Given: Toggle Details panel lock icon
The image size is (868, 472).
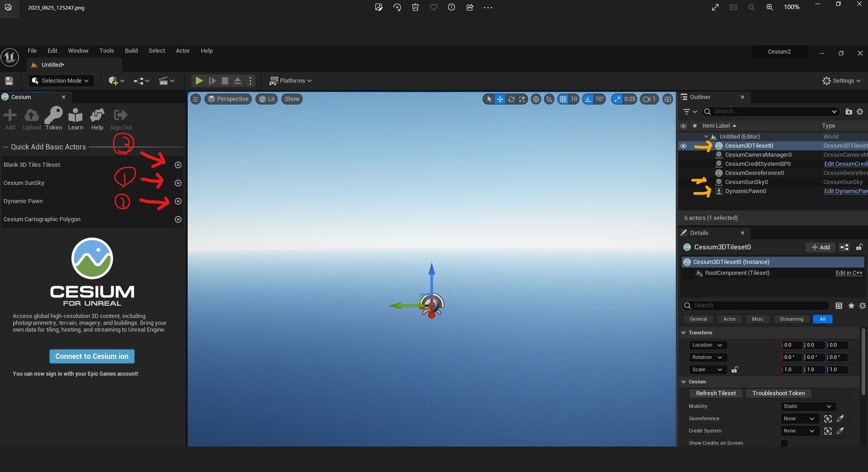Looking at the screenshot, I should tap(859, 247).
